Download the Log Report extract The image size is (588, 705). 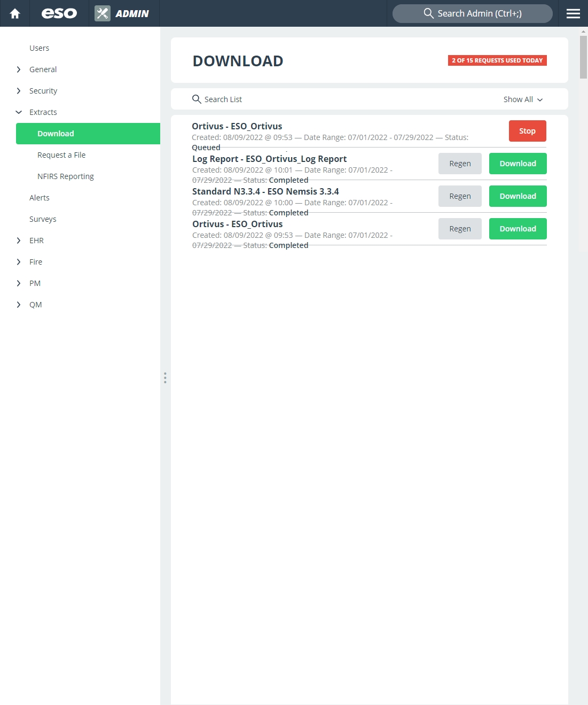click(x=518, y=164)
